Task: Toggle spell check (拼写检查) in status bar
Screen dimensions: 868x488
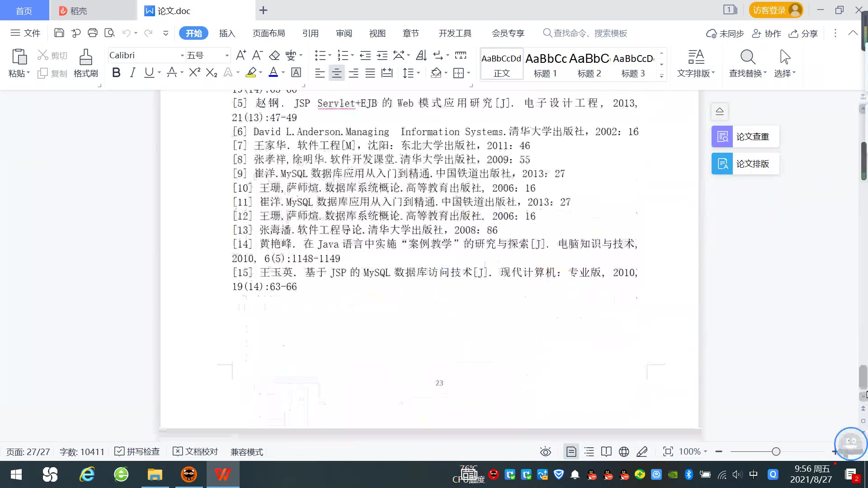Action: (x=137, y=451)
